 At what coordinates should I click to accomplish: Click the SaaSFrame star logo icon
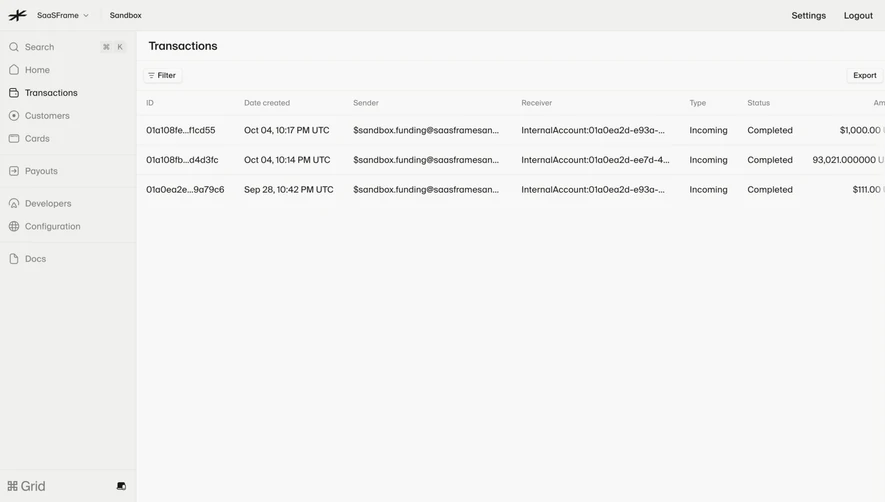[17, 15]
